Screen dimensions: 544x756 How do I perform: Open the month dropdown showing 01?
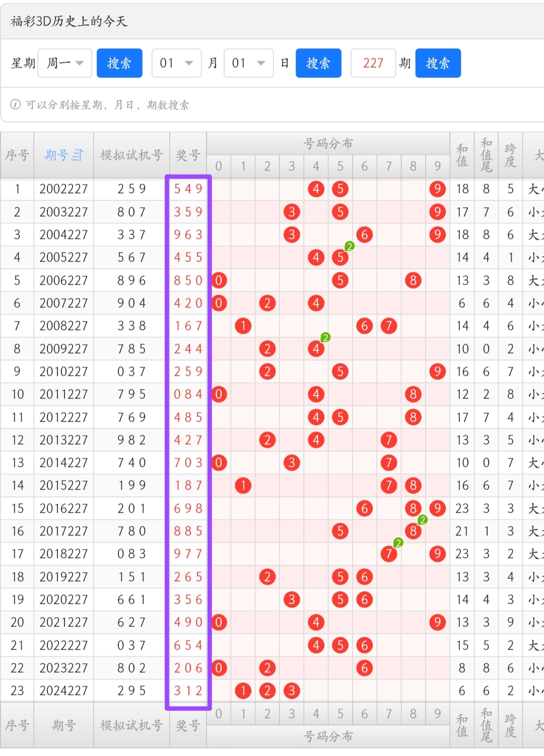pos(177,63)
